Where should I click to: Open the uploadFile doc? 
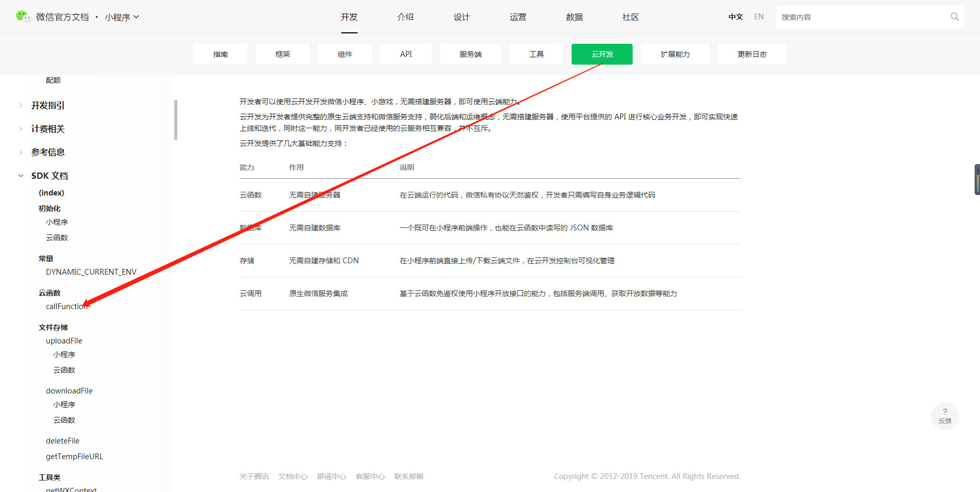[x=64, y=341]
